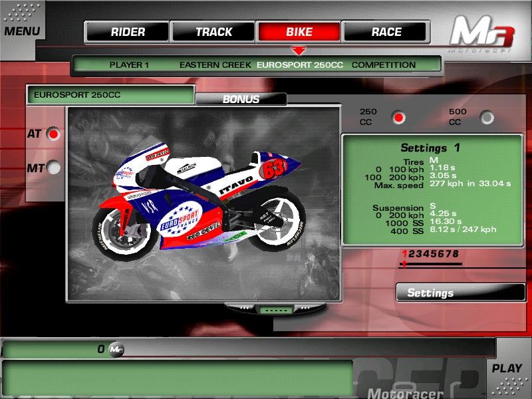This screenshot has width=532, height=399.
Task: Click the red arrow under BIKE tab
Action: pos(299,51)
